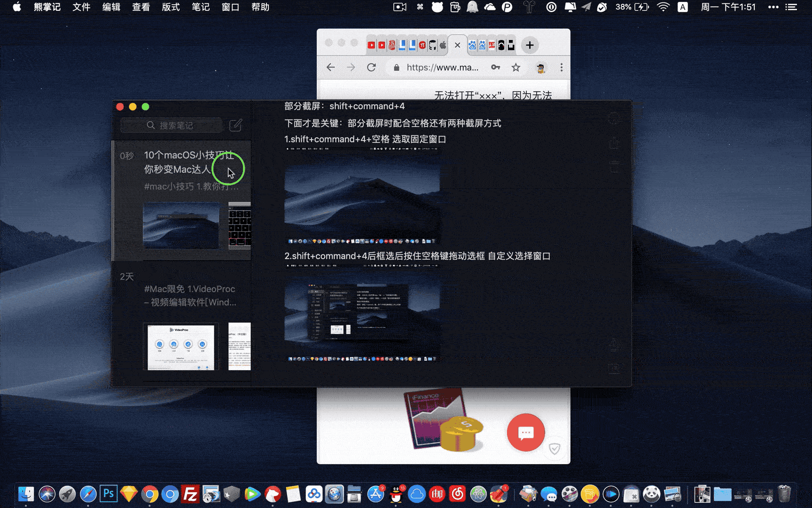Click the saved passwords key icon in Chrome
The height and width of the screenshot is (508, 812).
[495, 67]
